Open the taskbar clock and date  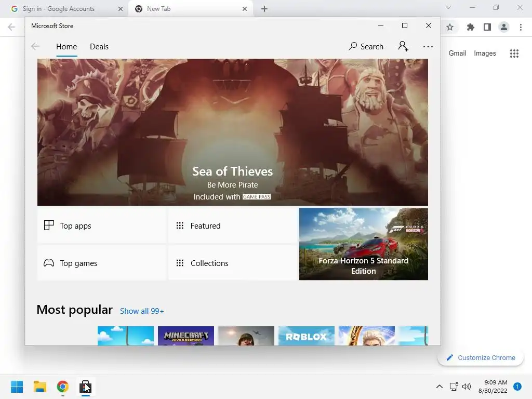[493, 387]
